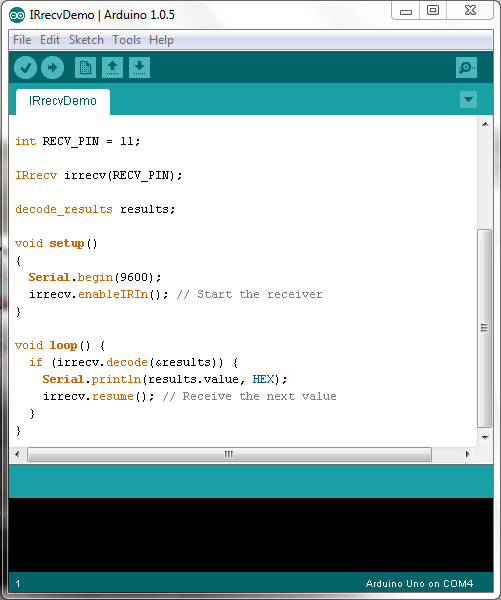Click the horizontal scrollbar left arrow
Screen dimensions: 501x600
tap(17, 454)
